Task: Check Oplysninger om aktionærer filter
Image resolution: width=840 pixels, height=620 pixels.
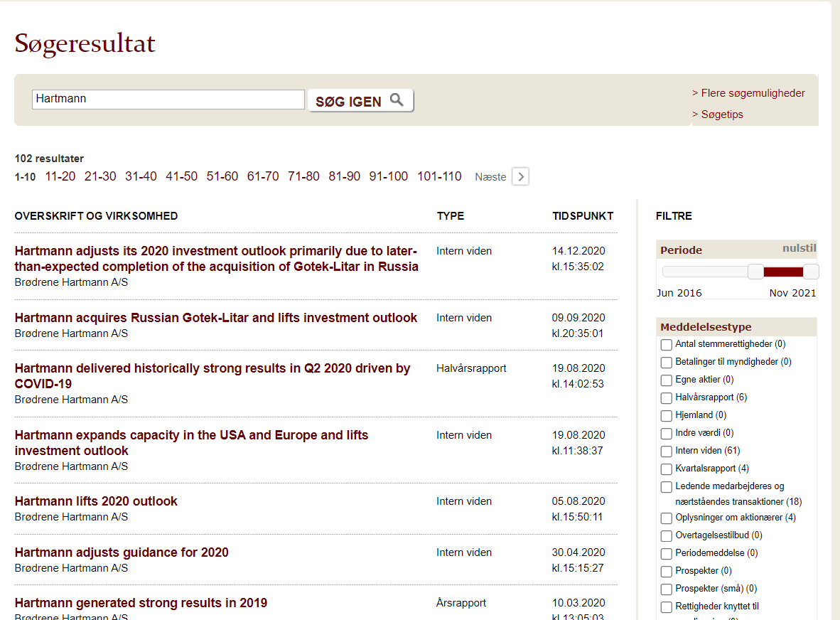Action: 667,518
